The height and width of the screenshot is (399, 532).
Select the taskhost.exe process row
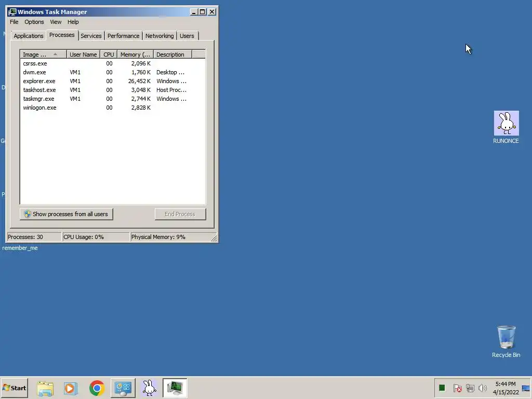tap(113, 90)
